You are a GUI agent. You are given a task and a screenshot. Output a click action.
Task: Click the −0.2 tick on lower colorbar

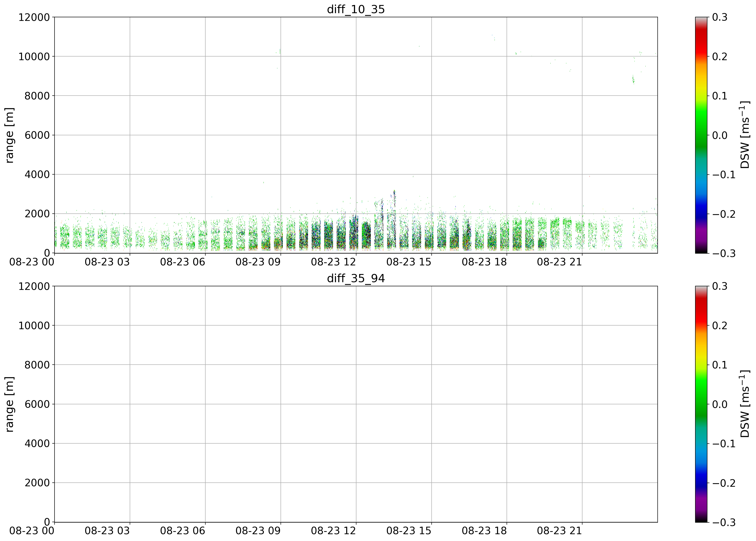[724, 483]
